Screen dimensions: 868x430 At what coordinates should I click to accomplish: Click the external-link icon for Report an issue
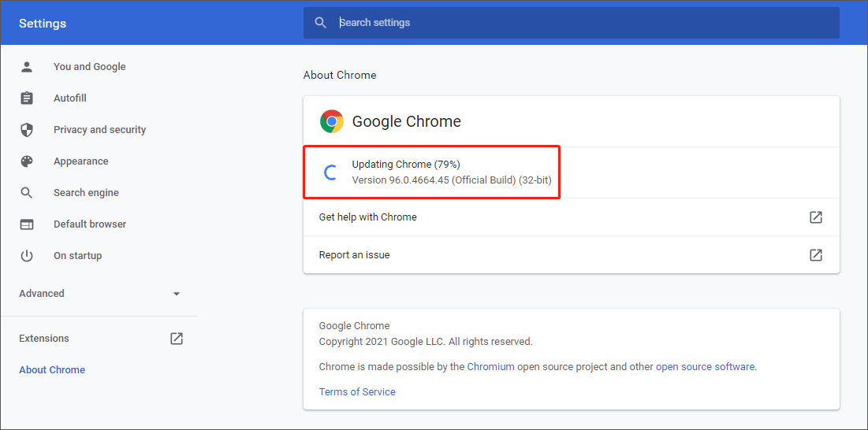tap(815, 255)
